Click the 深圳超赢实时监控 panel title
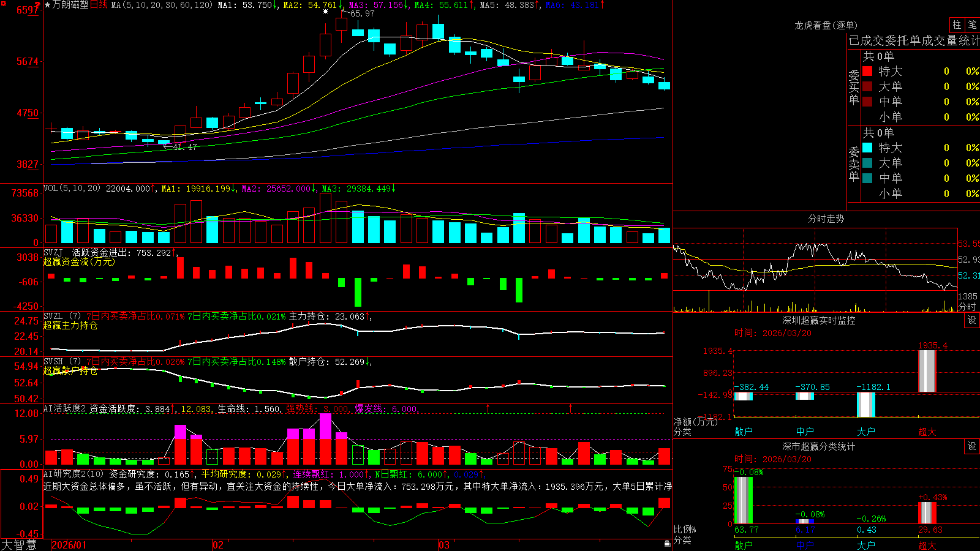Image resolution: width=980 pixels, height=551 pixels. coord(818,320)
